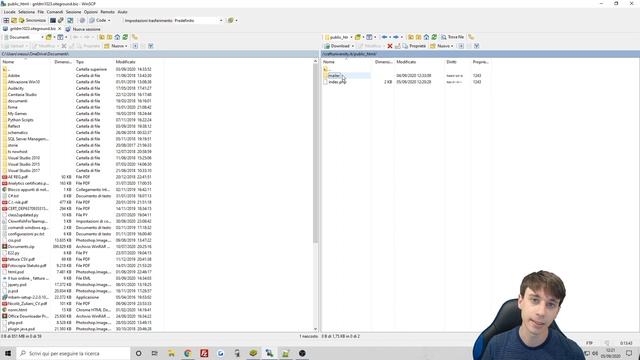Click the Code queue toolbar button
The image size is (640, 360).
point(100,20)
